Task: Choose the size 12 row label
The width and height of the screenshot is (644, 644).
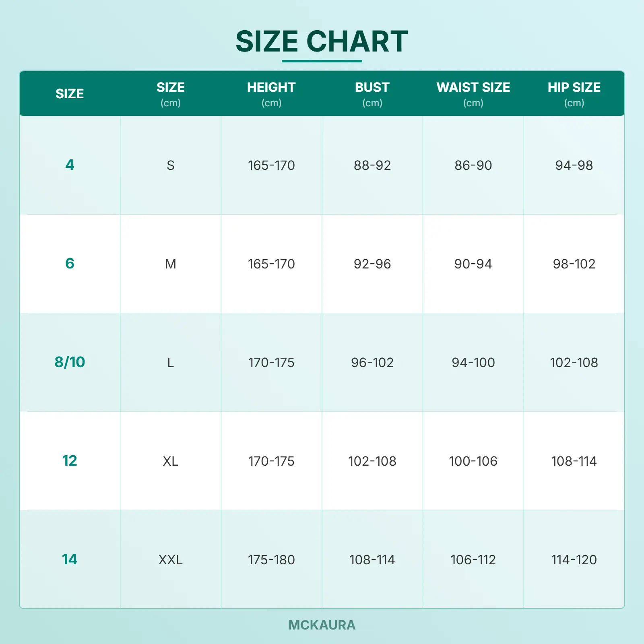Action: [70, 460]
